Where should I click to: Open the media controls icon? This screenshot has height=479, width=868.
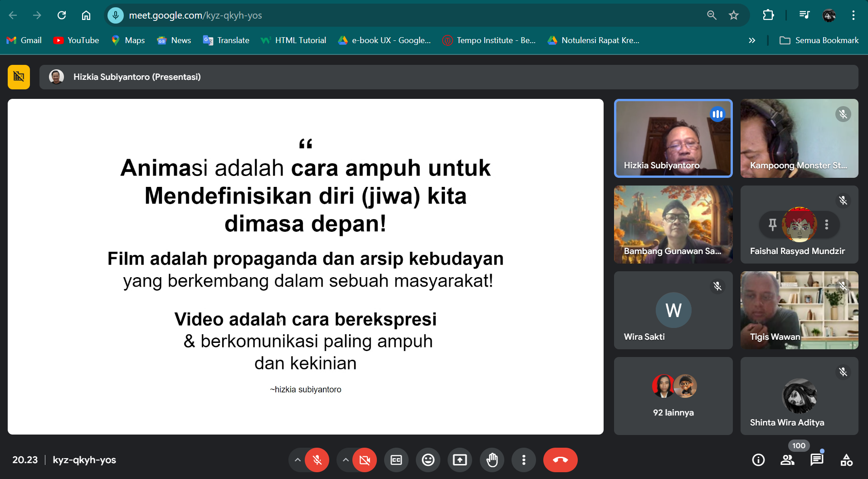(805, 15)
